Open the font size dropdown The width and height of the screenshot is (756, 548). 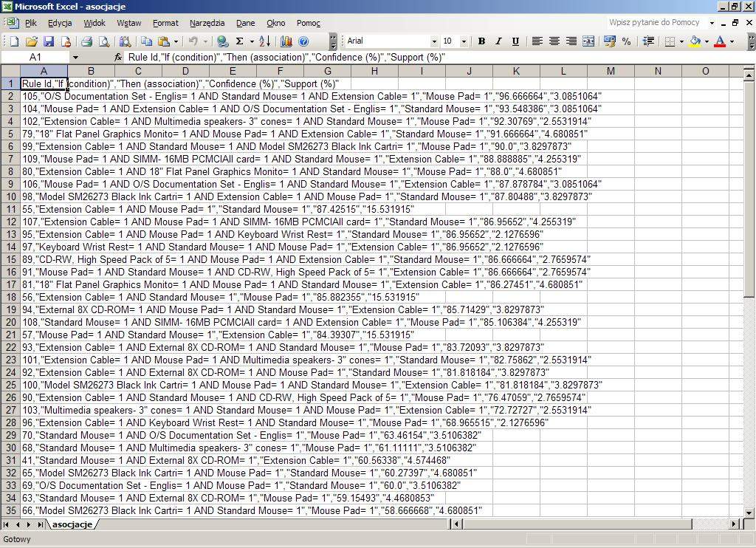464,41
